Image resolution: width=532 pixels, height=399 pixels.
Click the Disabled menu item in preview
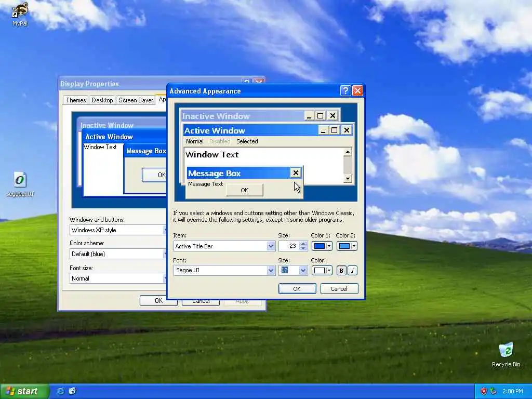(220, 141)
